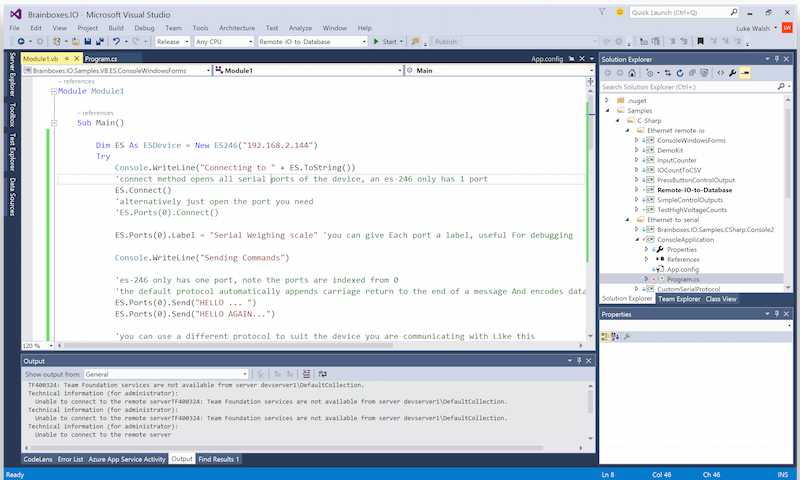
Task: Click Open File folder icon in toolbar
Action: pos(76,41)
